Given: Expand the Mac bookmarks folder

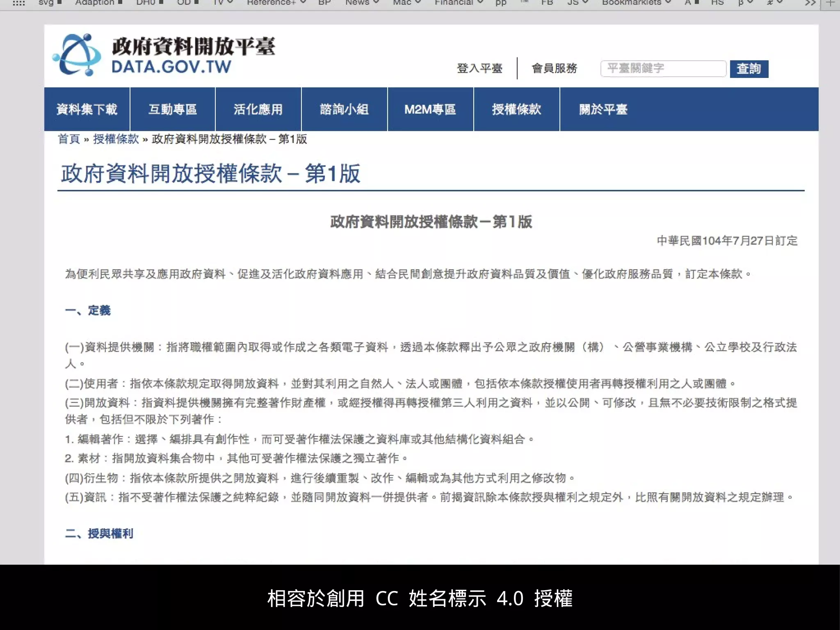Looking at the screenshot, I should 406,2.
